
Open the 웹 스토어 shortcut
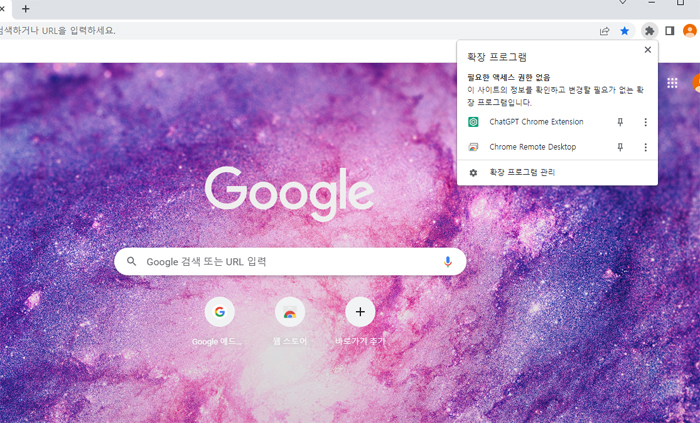290,312
